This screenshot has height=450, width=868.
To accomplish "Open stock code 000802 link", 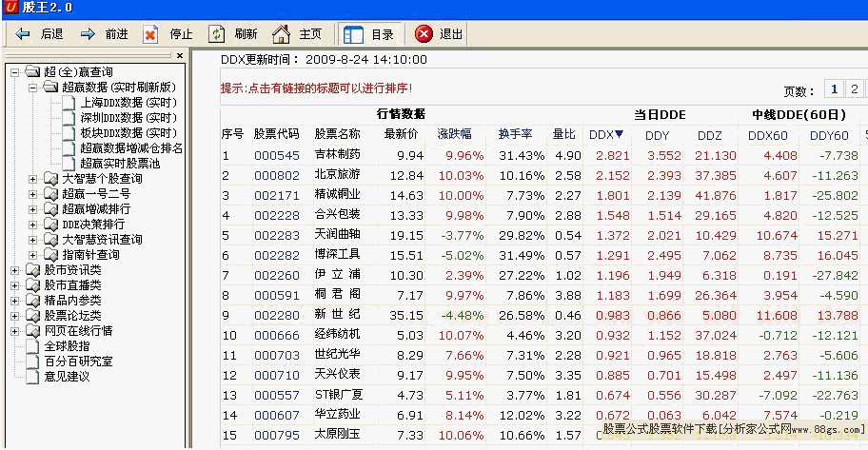I will pos(277,175).
